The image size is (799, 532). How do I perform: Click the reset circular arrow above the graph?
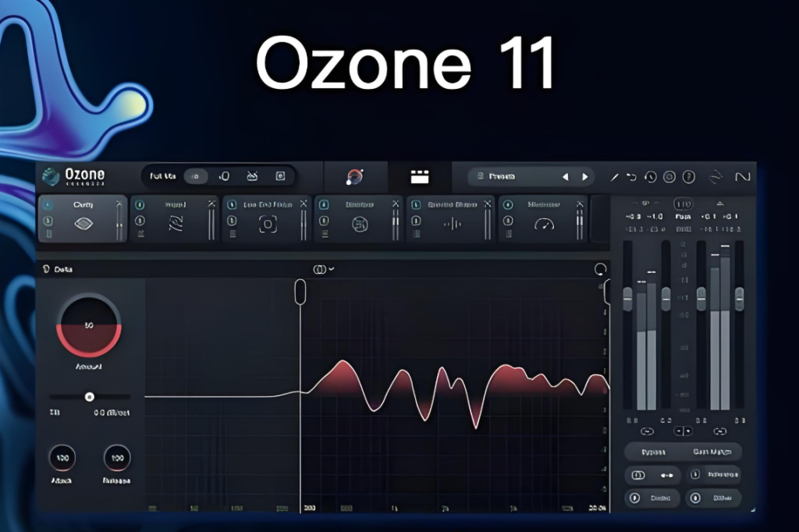(600, 269)
